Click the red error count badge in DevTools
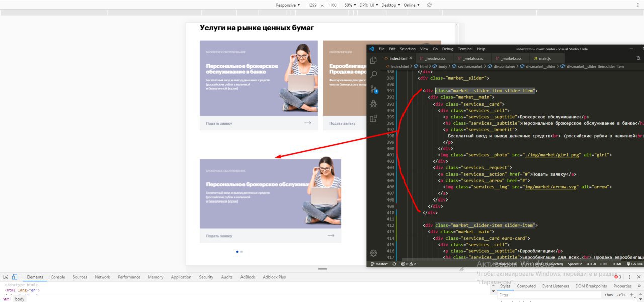Viewport: 644px width, 302px height. tap(618, 277)
